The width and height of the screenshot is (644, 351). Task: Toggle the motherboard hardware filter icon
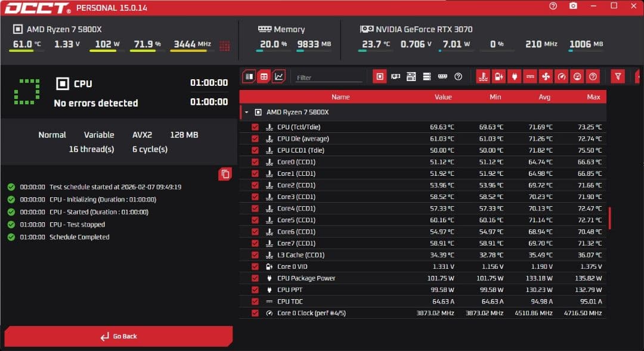[x=411, y=76]
